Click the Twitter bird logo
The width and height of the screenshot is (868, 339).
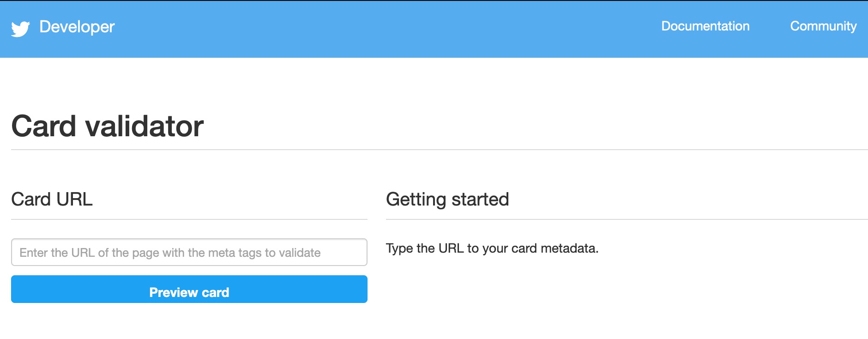tap(20, 28)
